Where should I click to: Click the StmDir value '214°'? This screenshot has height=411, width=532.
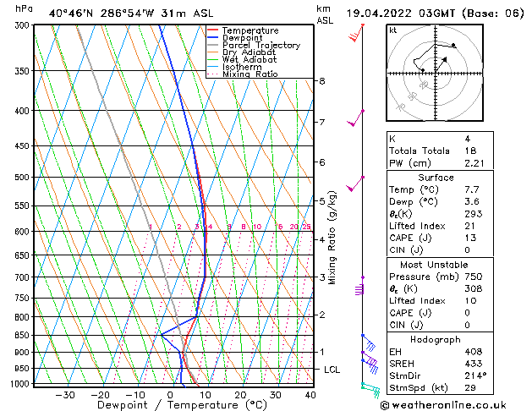pos(475,375)
